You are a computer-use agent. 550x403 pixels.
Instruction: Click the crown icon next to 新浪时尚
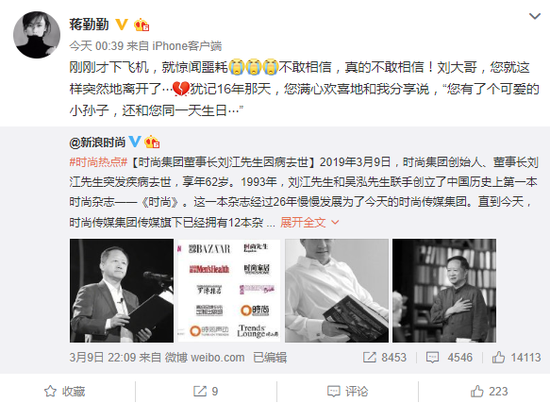[152, 142]
